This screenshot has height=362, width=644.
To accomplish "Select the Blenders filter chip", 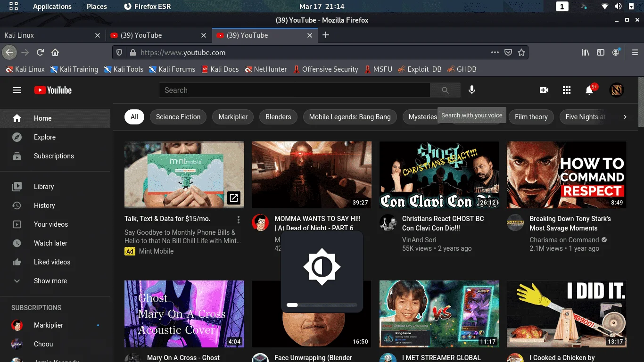I will coord(278,117).
